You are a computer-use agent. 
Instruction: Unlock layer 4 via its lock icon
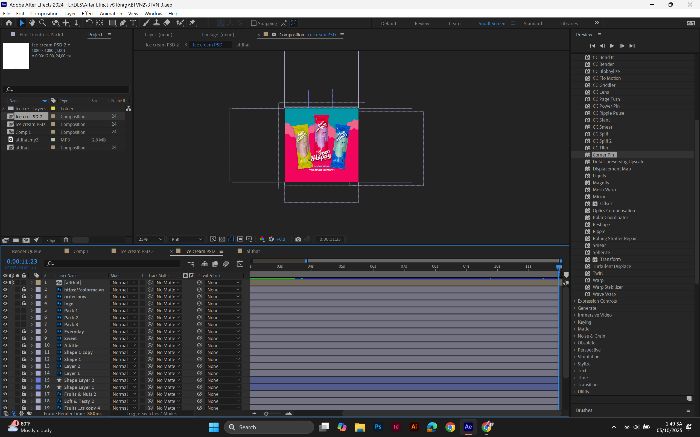coord(24,304)
